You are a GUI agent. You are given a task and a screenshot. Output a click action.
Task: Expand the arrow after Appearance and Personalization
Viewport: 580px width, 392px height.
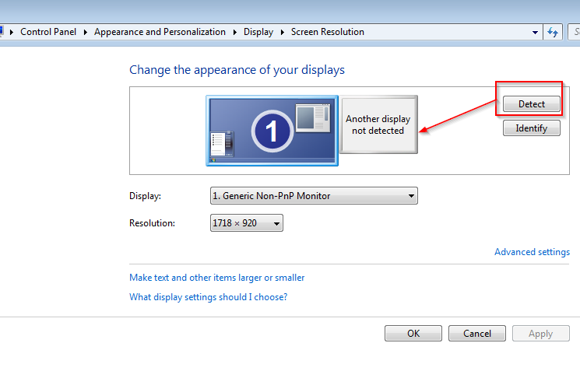(x=234, y=33)
